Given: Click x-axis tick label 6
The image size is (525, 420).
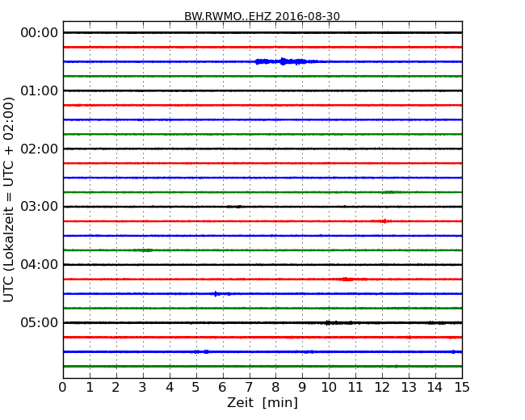Looking at the screenshot, I should click(x=222, y=388).
